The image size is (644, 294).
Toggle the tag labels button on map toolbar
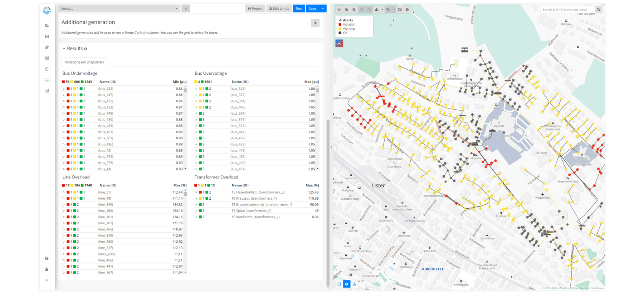[388, 10]
